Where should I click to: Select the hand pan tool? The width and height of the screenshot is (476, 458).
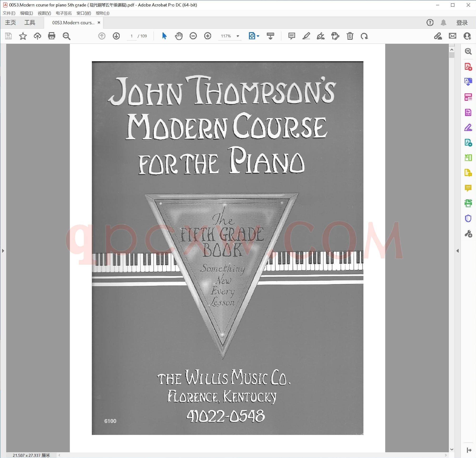(x=179, y=36)
